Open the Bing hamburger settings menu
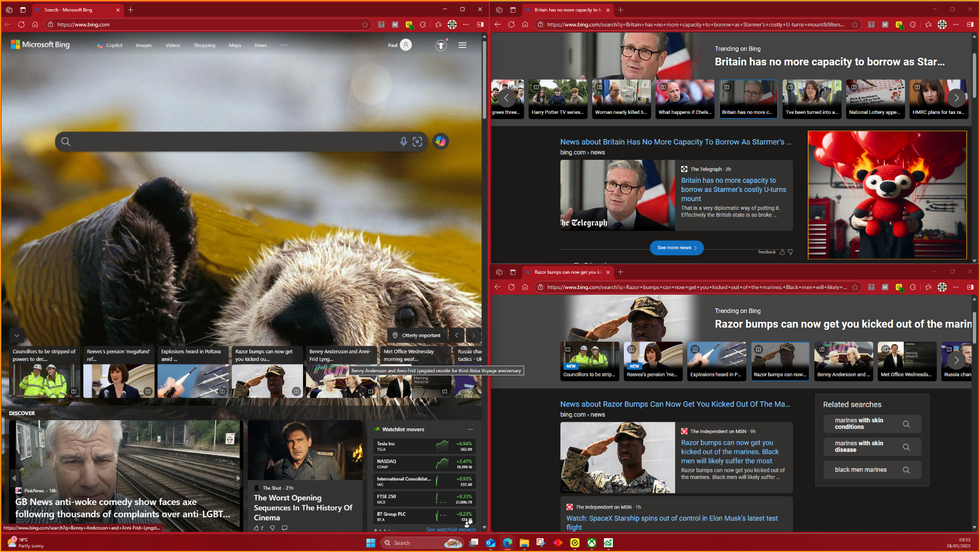Image resolution: width=980 pixels, height=552 pixels. tap(462, 45)
